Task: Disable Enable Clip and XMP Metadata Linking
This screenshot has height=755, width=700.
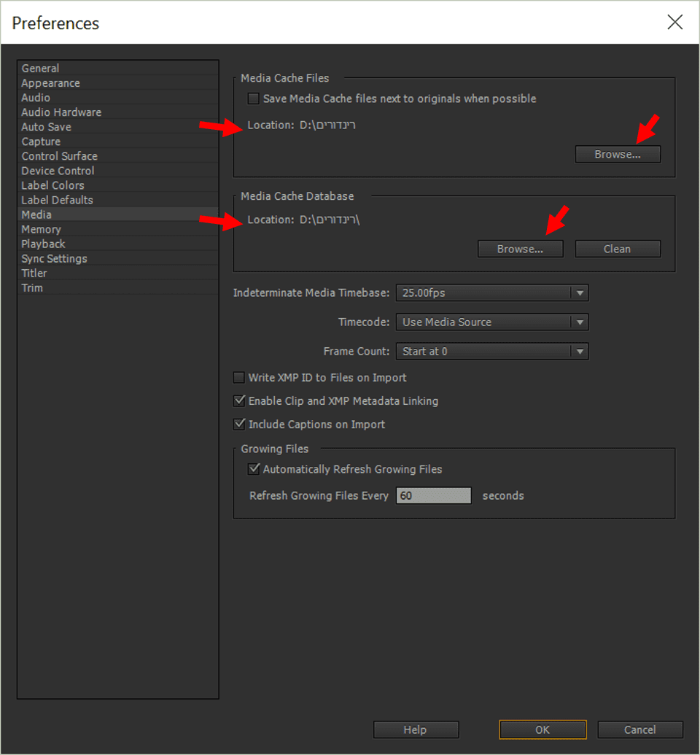Action: tap(238, 400)
